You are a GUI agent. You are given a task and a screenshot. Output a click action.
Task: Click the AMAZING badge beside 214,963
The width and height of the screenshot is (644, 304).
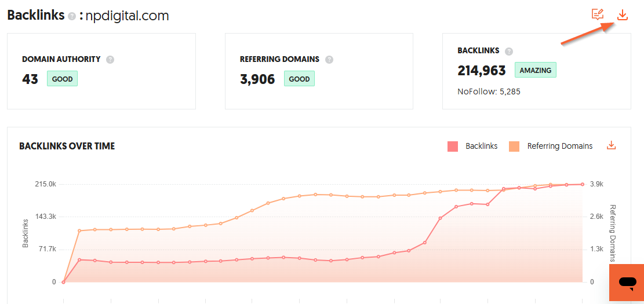coord(536,70)
